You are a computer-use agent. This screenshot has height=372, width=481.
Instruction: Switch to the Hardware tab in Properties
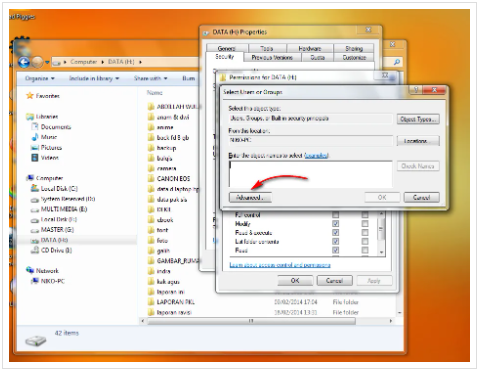pyautogui.click(x=310, y=48)
